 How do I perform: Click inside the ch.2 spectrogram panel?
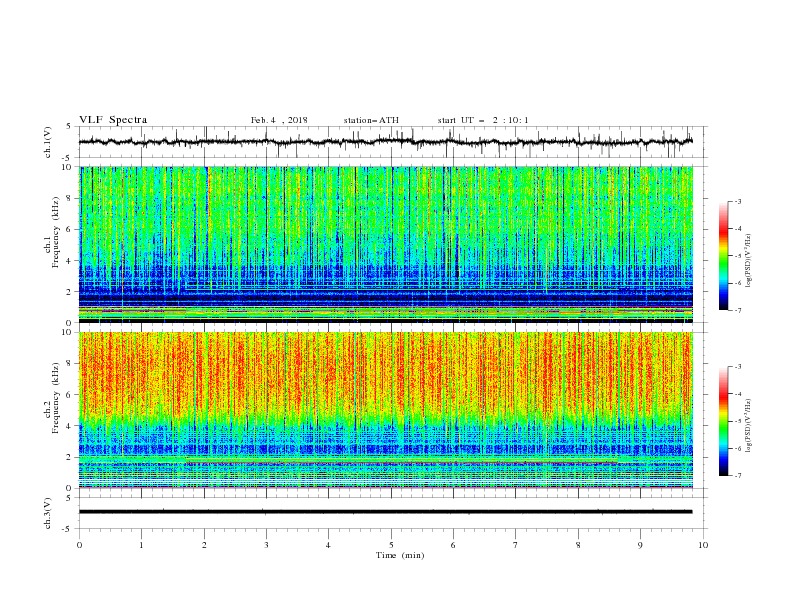click(x=386, y=410)
